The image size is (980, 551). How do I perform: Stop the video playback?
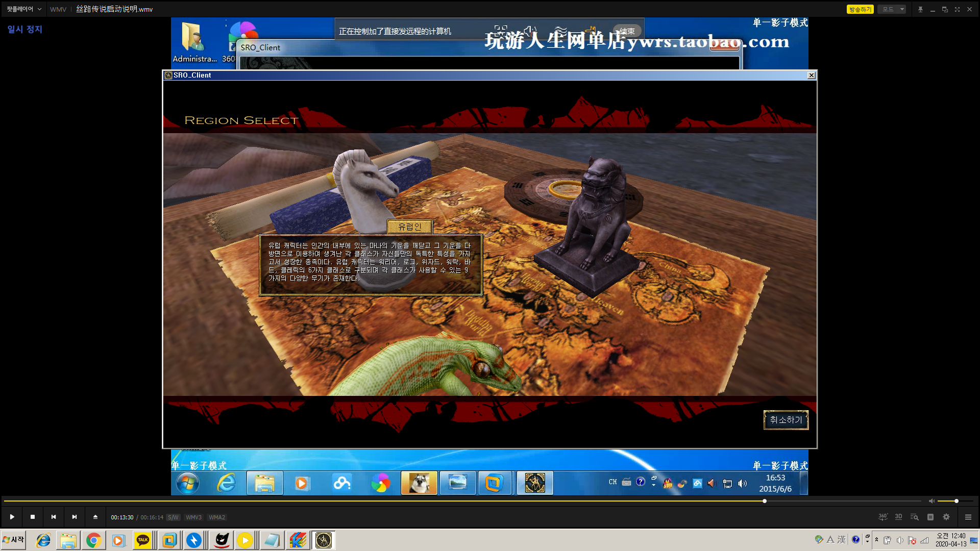coord(33,517)
